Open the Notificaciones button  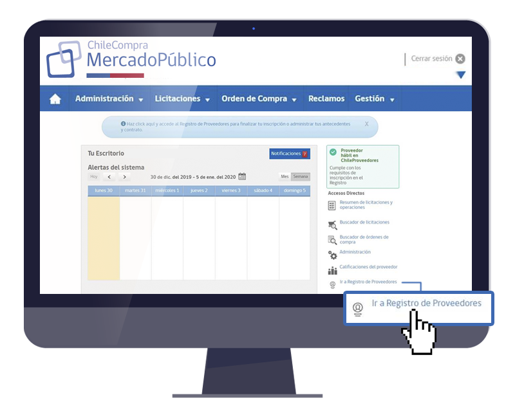pyautogui.click(x=290, y=154)
